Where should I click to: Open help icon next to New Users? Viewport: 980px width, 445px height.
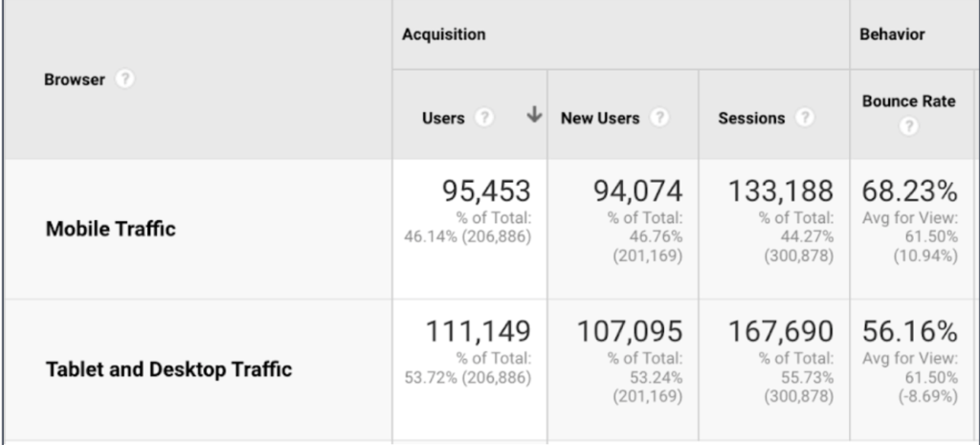point(659,118)
